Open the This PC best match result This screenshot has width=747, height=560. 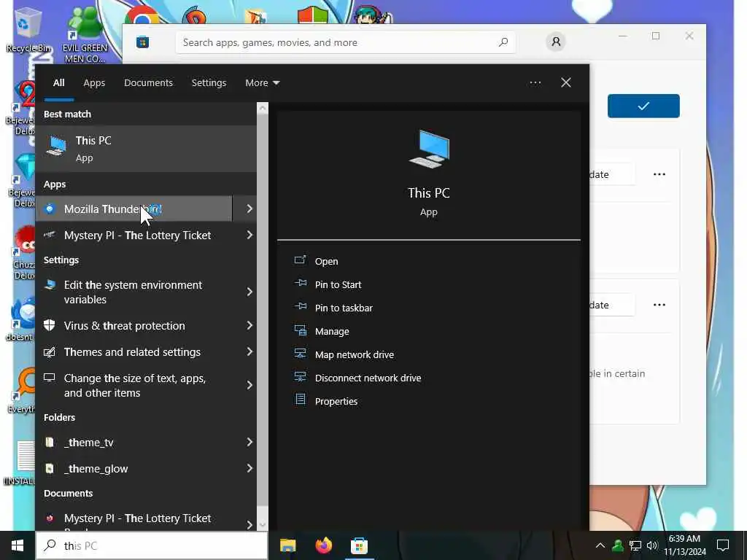coord(146,149)
